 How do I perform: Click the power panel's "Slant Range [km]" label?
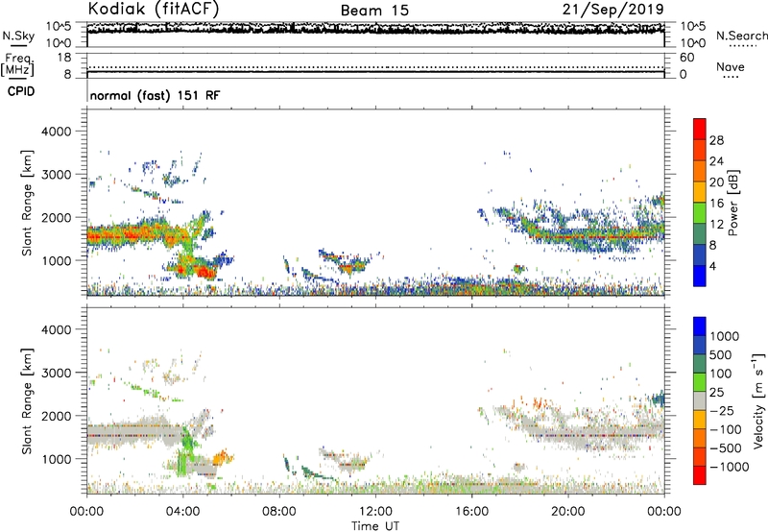point(27,203)
